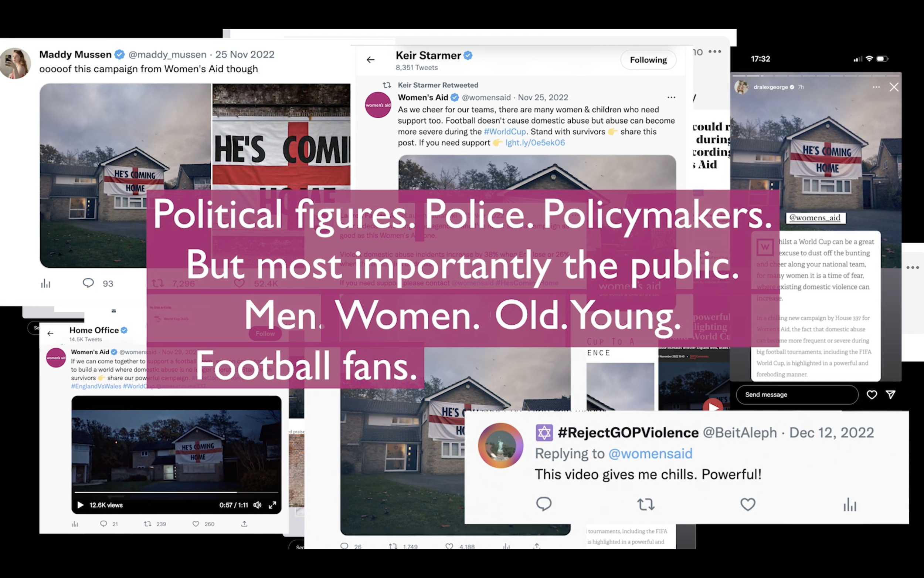Click the reply icon with 93 comments

pyautogui.click(x=88, y=283)
